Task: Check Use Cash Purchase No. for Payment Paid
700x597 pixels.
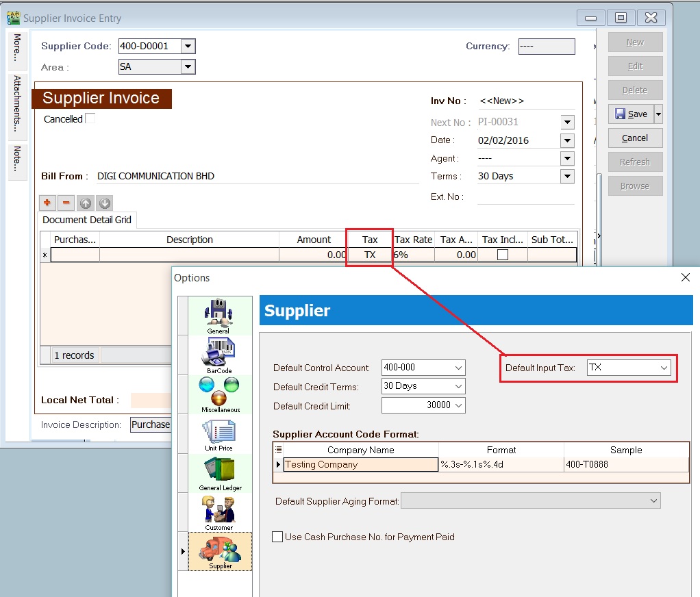Action: [277, 537]
